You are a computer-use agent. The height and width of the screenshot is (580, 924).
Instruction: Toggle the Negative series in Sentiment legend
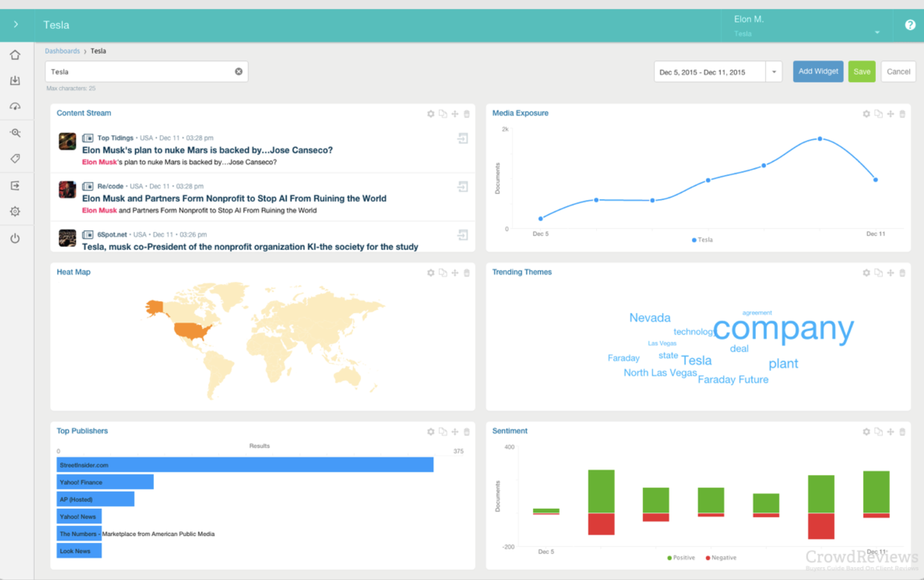721,558
